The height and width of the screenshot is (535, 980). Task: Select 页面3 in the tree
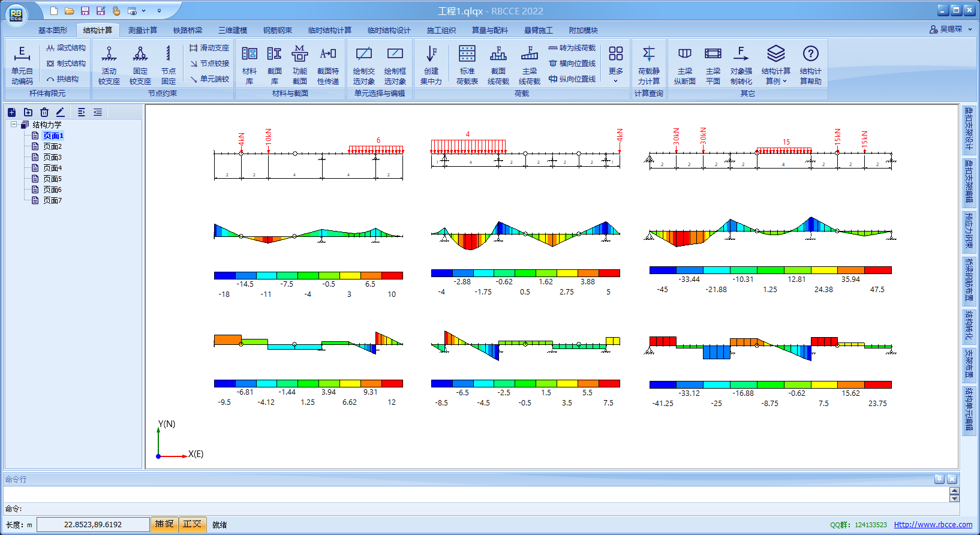52,157
